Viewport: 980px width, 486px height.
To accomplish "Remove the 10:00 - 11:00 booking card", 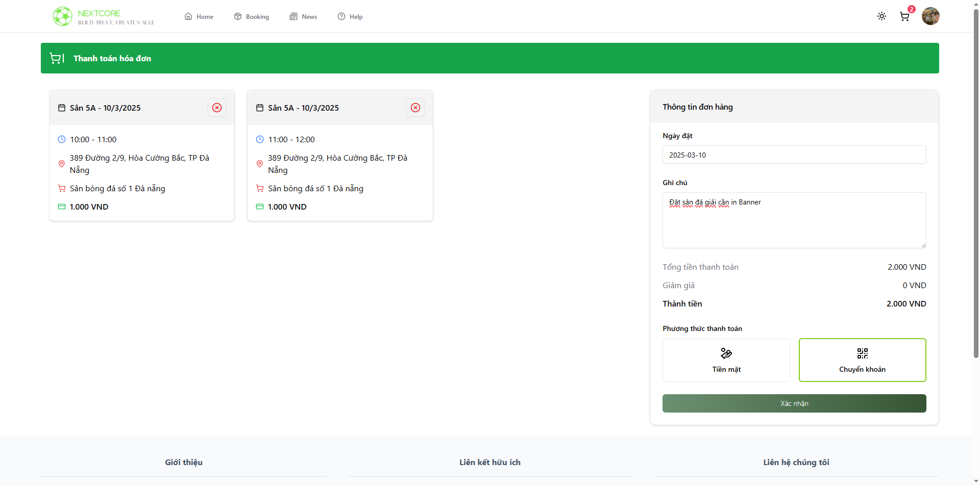I will (217, 108).
